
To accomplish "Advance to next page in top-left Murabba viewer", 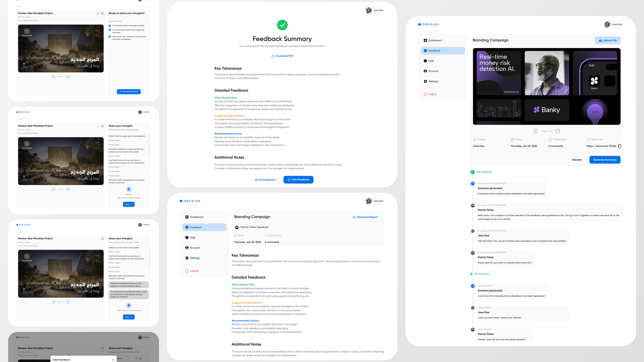I will 68,77.
